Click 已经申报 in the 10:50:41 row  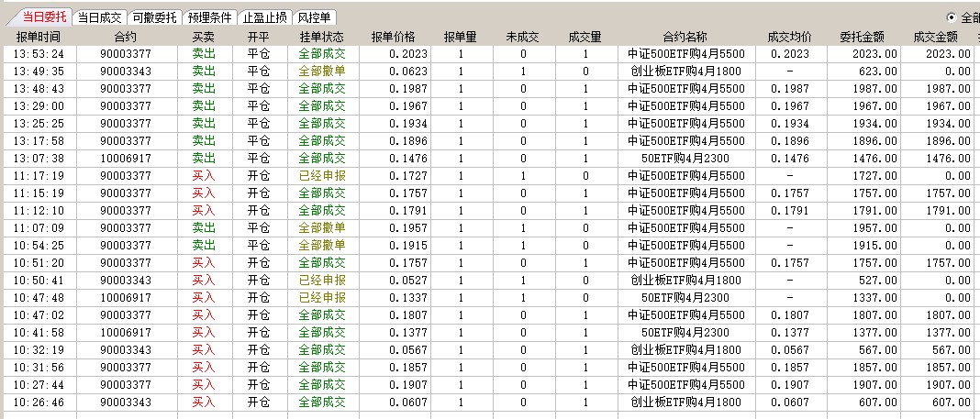[x=321, y=281]
